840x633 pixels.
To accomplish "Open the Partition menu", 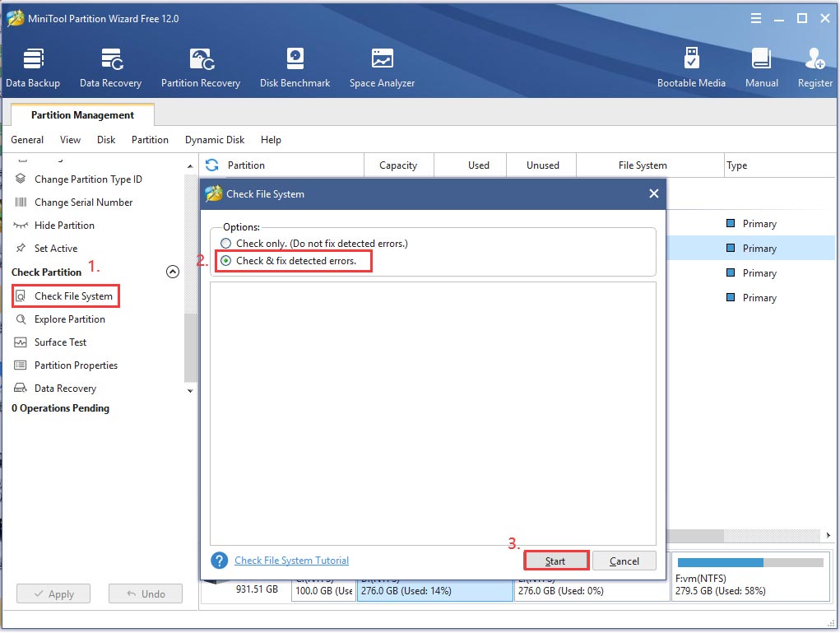I will pos(150,140).
